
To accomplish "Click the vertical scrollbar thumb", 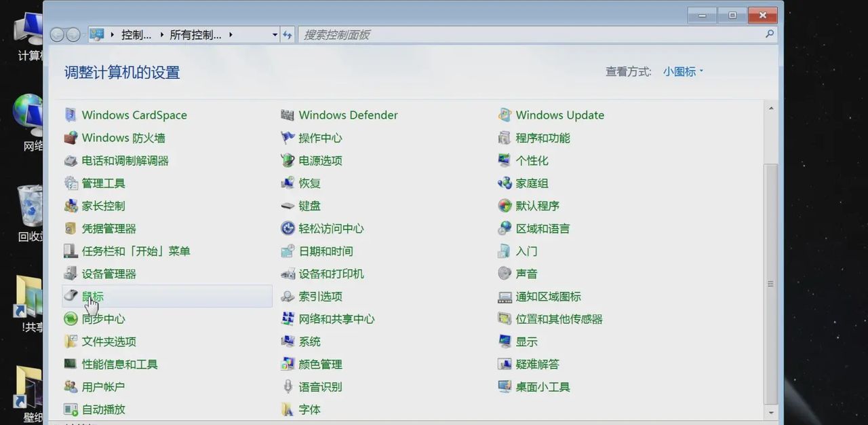I will 771,284.
